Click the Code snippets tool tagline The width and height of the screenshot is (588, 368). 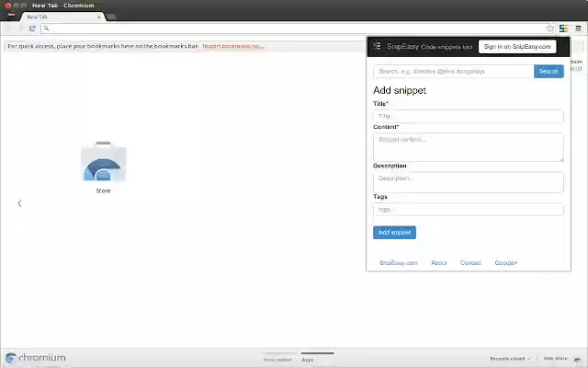(447, 47)
